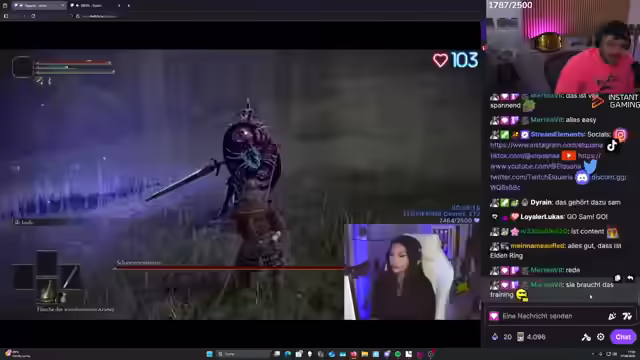Click the browser reload button
The image size is (640, 360).
(x=33, y=16)
